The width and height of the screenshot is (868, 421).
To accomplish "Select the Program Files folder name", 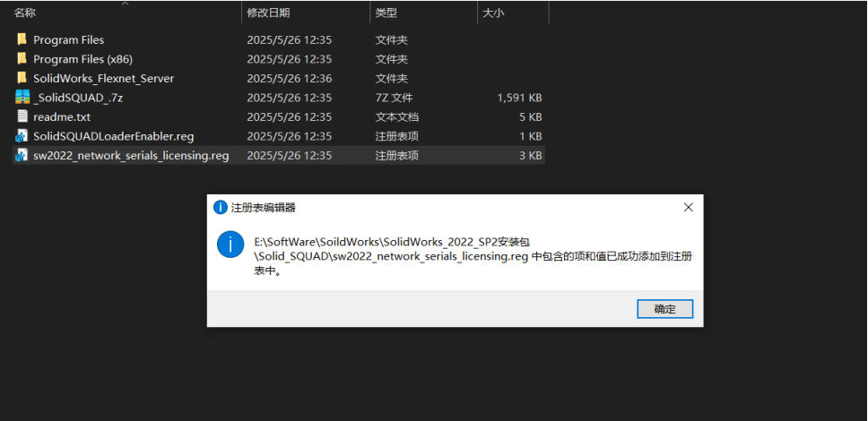I will [x=69, y=39].
